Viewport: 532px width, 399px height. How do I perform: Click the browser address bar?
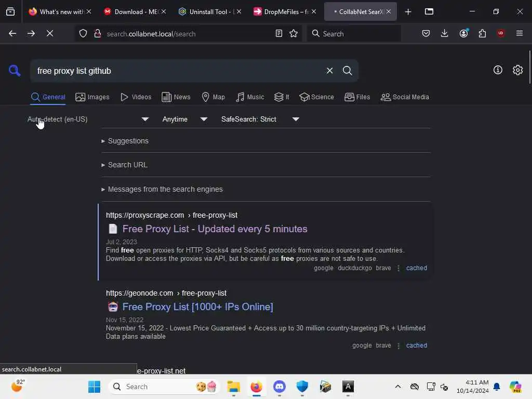click(189, 34)
